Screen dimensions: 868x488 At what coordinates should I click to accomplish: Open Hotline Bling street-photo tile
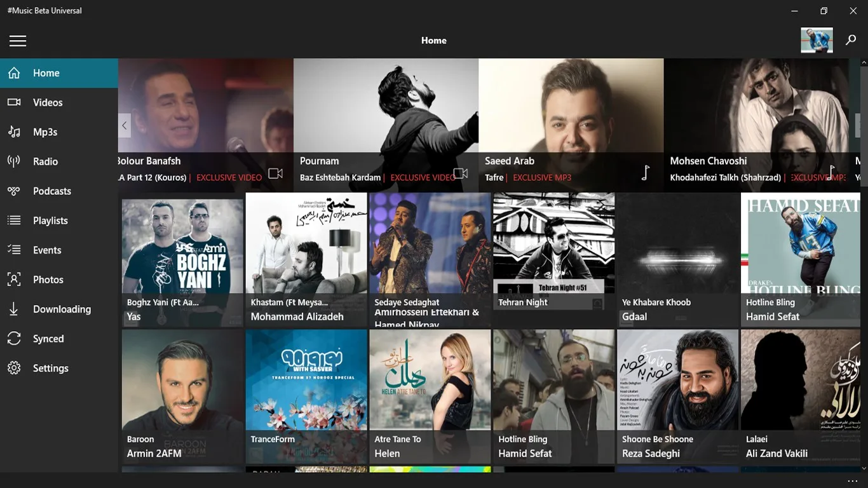(x=554, y=396)
